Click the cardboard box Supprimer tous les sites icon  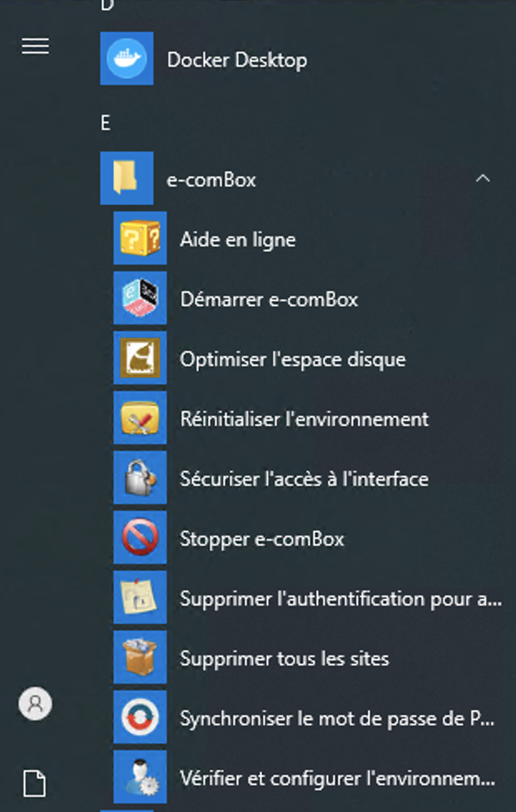tap(140, 657)
